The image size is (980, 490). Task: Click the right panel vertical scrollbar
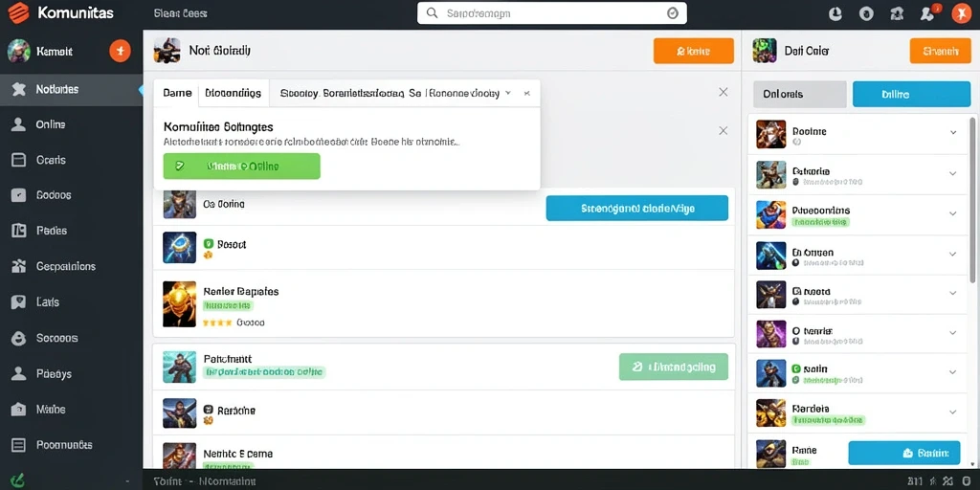[x=972, y=200]
